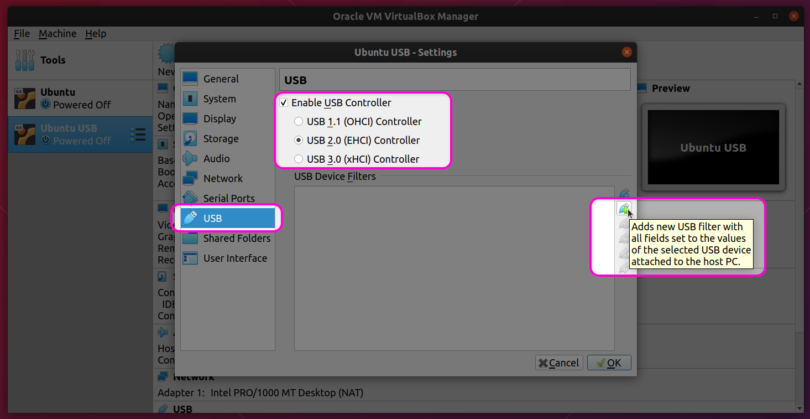Open the Storage settings category

click(228, 138)
